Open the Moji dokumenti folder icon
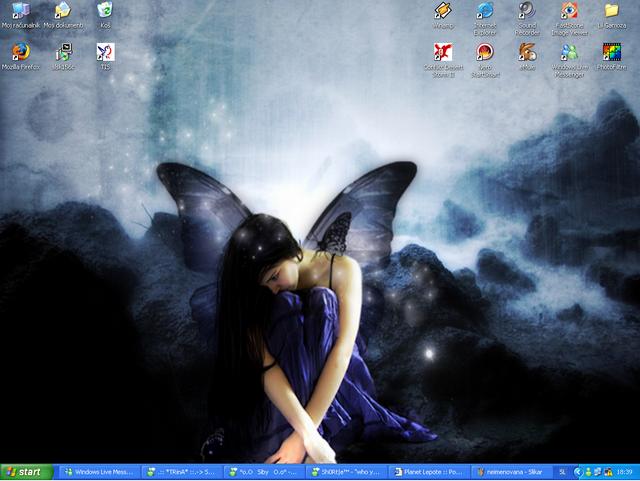The width and height of the screenshot is (640, 481). click(x=62, y=10)
